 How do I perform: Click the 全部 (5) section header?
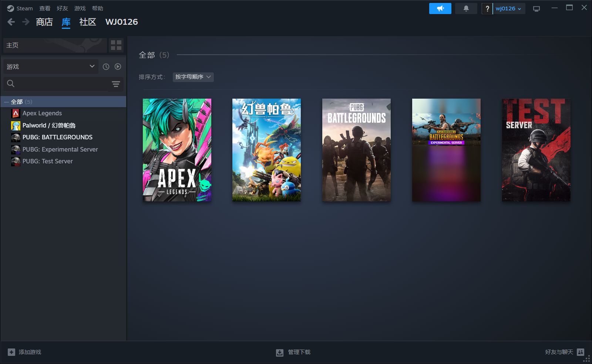coord(154,55)
